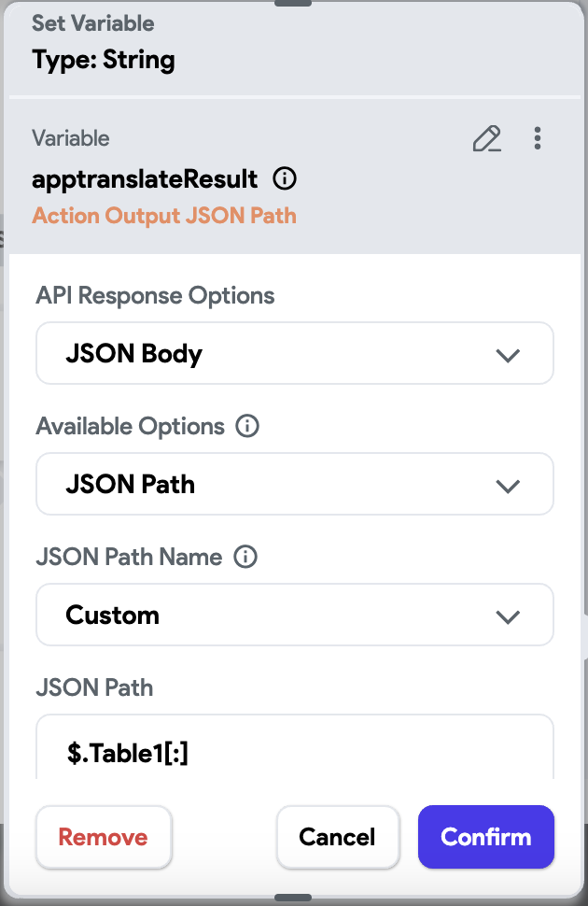Image resolution: width=588 pixels, height=906 pixels.
Task: Click the chevron arrow in JSON Body field
Action: click(508, 355)
